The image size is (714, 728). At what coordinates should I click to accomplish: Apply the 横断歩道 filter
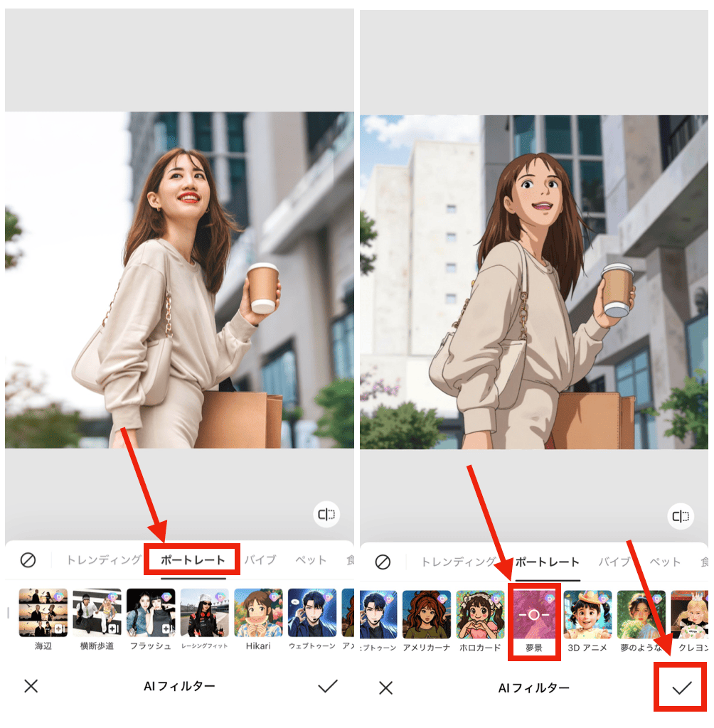[97, 616]
